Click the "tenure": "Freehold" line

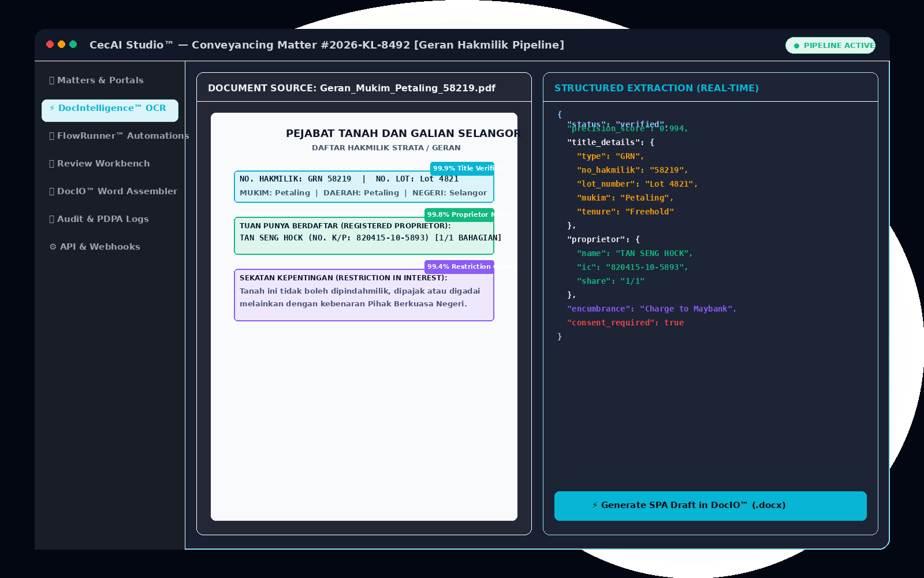625,212
